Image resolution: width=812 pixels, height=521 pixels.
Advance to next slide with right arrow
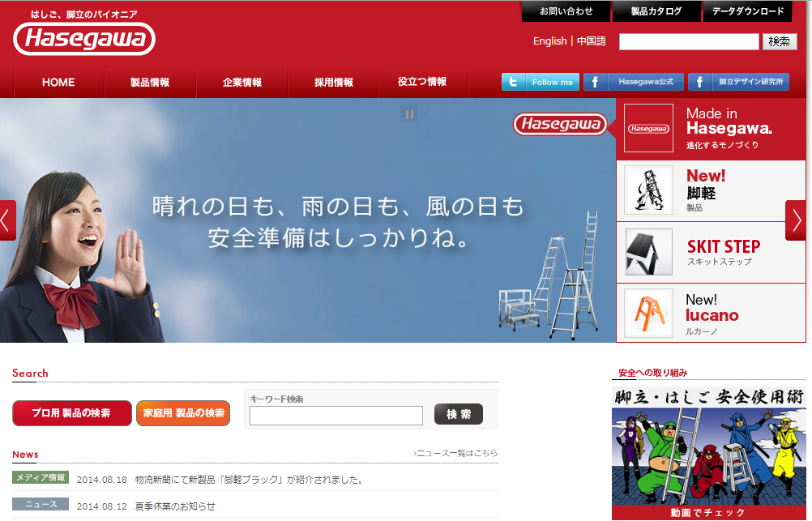tap(796, 220)
